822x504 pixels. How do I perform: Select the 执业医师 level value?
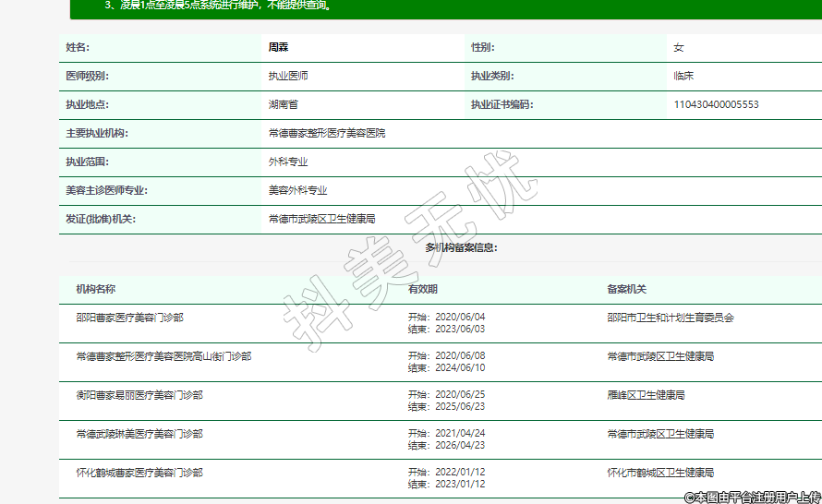coord(288,76)
